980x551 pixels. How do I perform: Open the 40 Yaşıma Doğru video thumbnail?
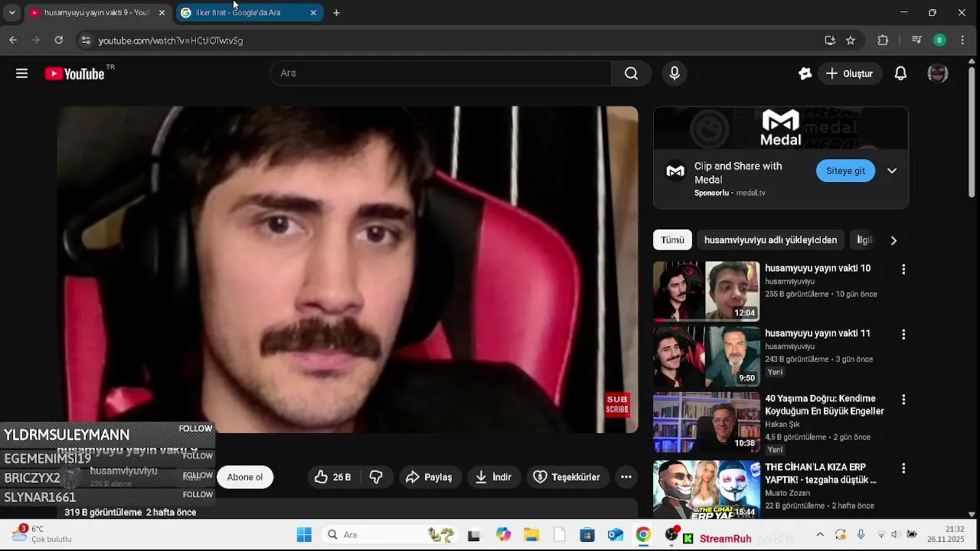pyautogui.click(x=707, y=422)
